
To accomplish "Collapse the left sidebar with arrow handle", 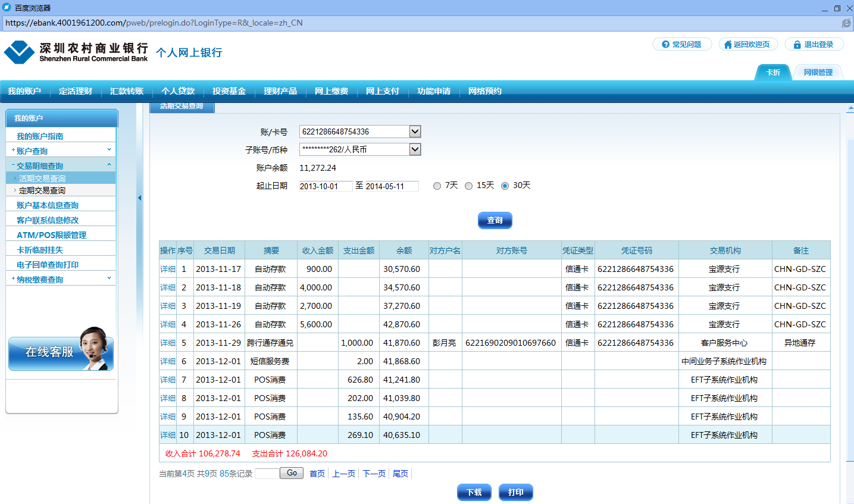I will [x=139, y=198].
